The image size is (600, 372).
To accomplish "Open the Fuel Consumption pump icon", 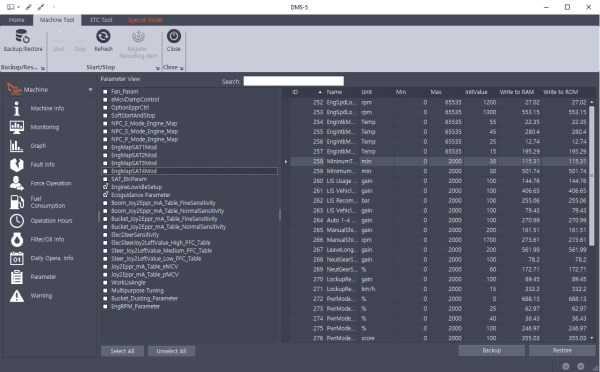I will point(16,202).
